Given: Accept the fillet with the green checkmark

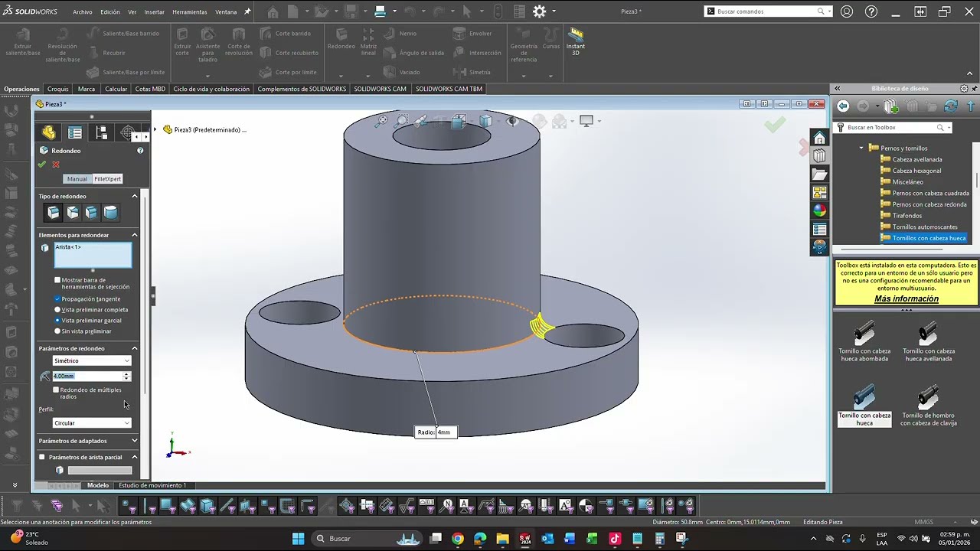Looking at the screenshot, I should pos(42,165).
